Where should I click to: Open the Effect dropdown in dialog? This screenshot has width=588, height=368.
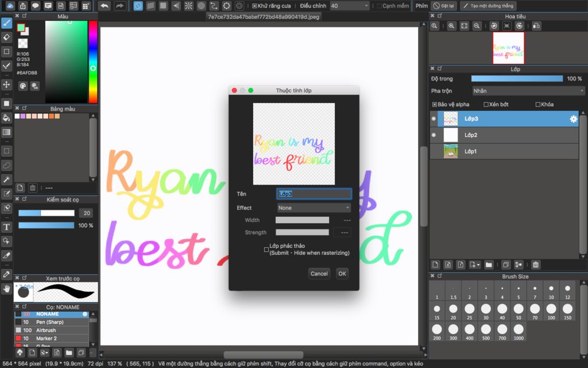[314, 208]
